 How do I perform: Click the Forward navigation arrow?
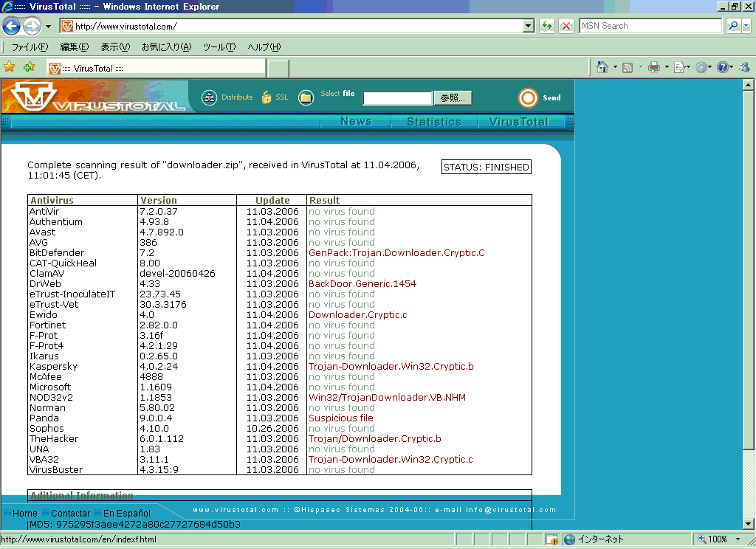pyautogui.click(x=32, y=26)
